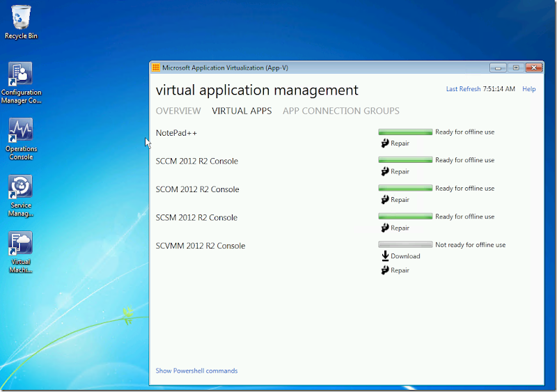Click the 'Not ready for offline use' status
Screen dimensions: 557x392
click(x=471, y=245)
